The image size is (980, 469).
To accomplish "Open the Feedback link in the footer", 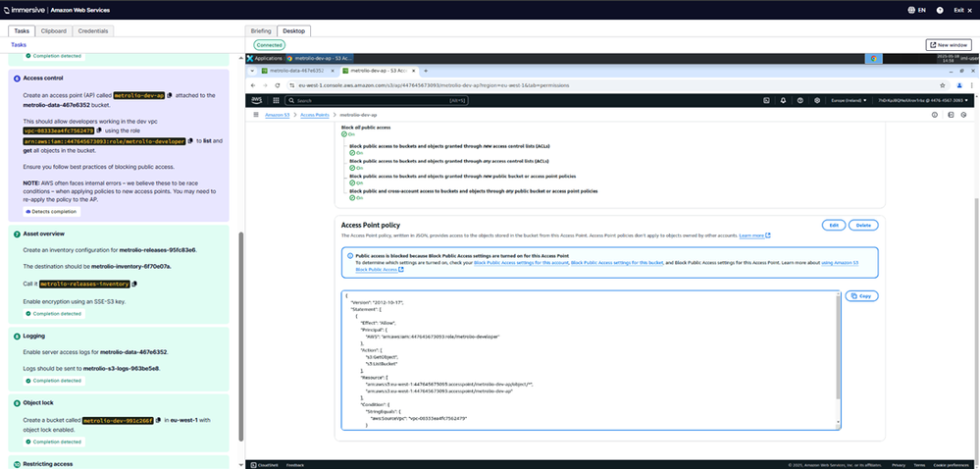I will click(x=295, y=465).
